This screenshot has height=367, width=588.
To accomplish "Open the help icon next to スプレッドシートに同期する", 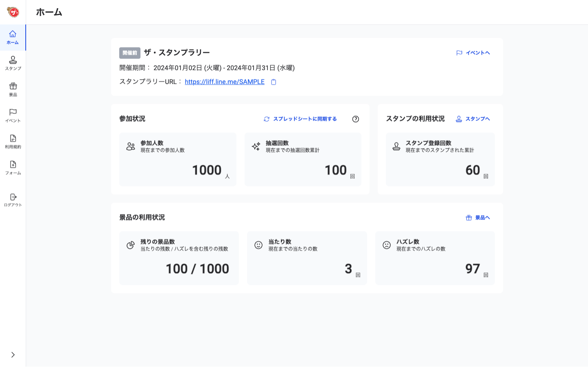I will (356, 119).
